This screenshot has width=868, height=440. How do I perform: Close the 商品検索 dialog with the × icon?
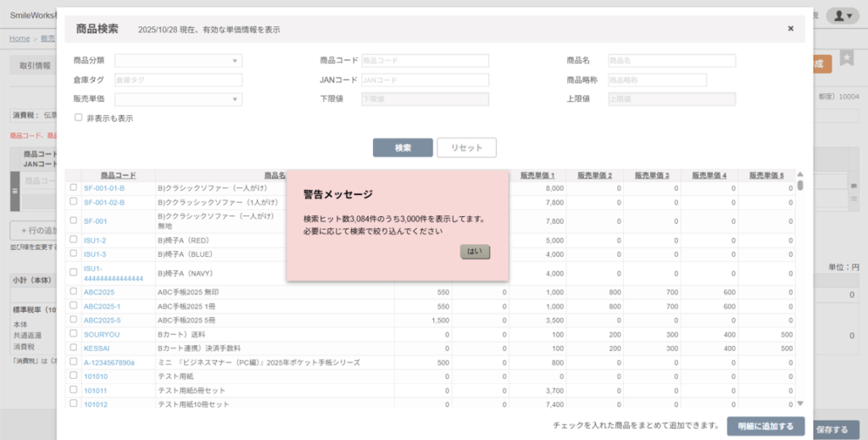tap(790, 29)
